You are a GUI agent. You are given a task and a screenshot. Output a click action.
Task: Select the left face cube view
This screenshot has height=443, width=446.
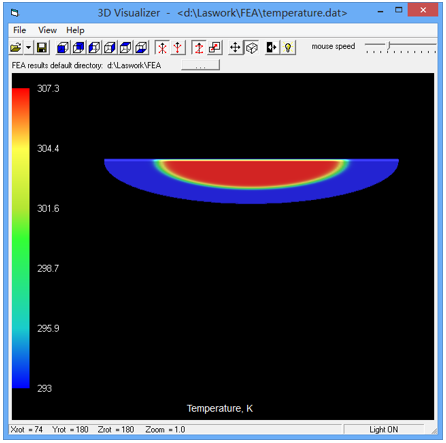[x=94, y=48]
